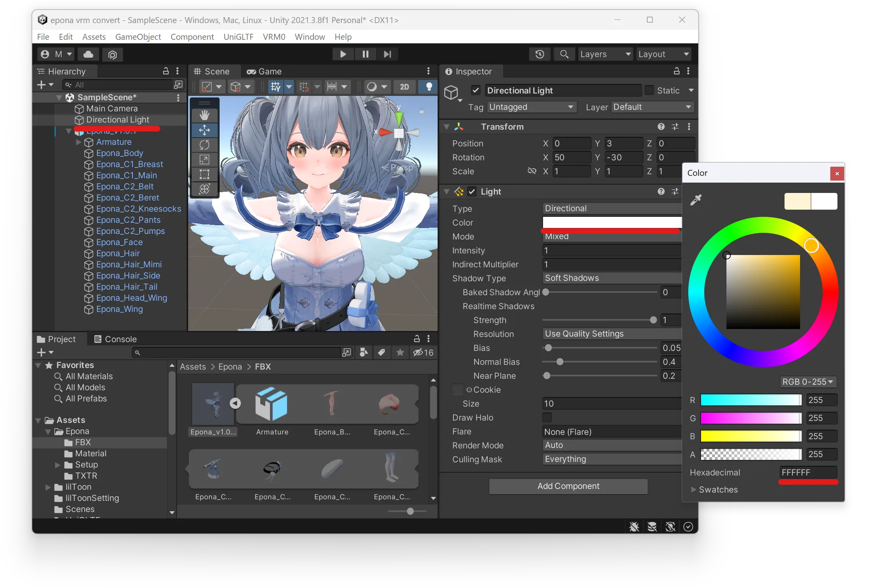Viewport: 882px width, 588px height.
Task: Switch to the Console tab
Action: (115, 339)
